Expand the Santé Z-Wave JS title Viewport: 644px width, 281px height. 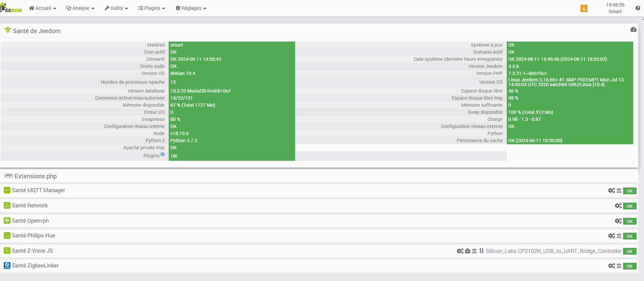(x=32, y=251)
